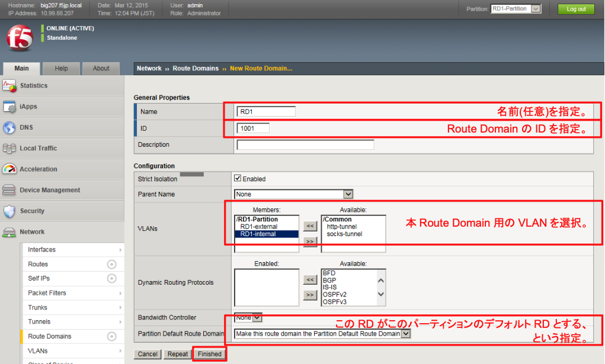
Task: Open Packet Filters menu item
Action: tap(47, 293)
